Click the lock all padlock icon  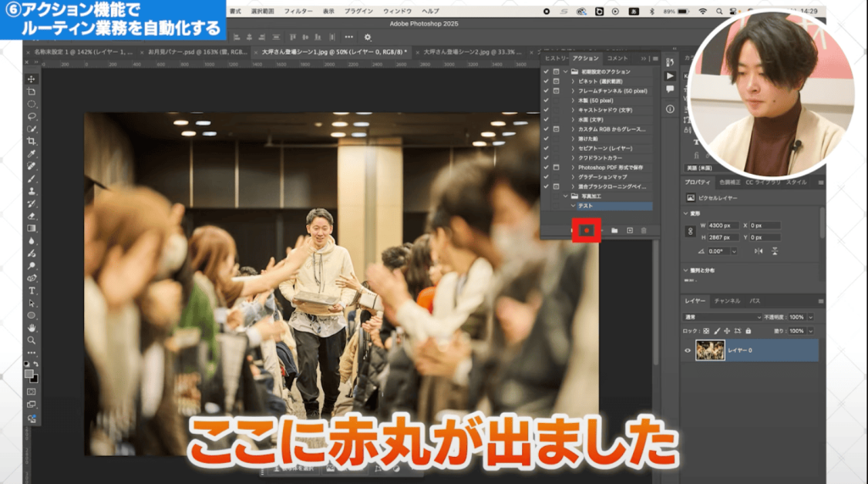(748, 331)
